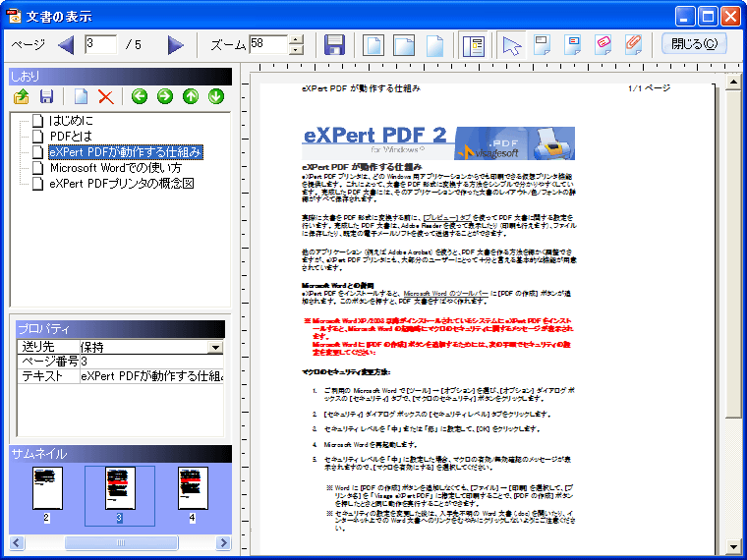Decrease zoom with spinner down arrow

296,49
